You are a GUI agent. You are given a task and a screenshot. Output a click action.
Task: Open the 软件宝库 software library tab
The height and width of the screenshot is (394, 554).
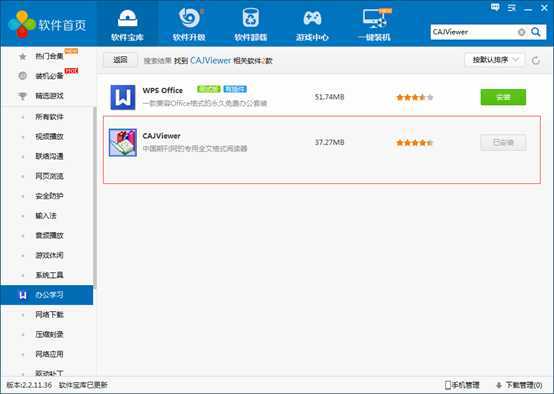pyautogui.click(x=128, y=24)
